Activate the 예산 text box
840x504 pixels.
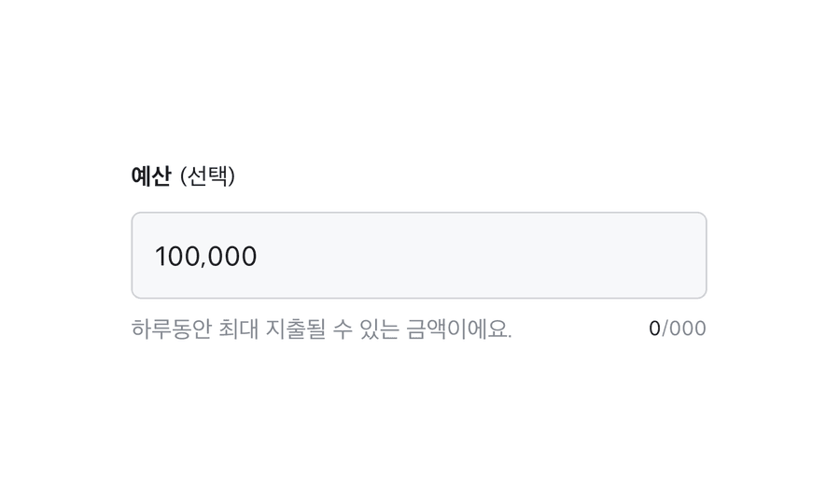tap(418, 256)
